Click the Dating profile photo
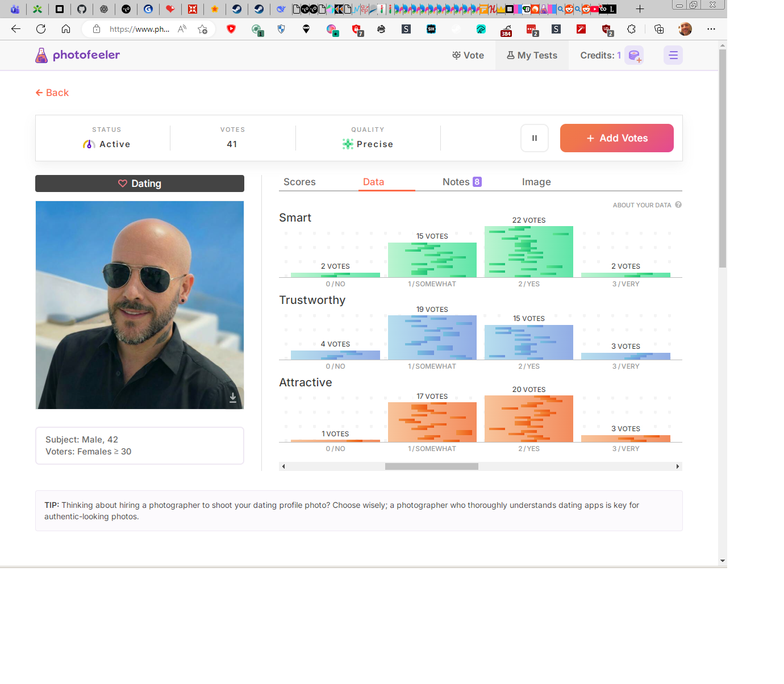784x684 pixels. click(140, 305)
